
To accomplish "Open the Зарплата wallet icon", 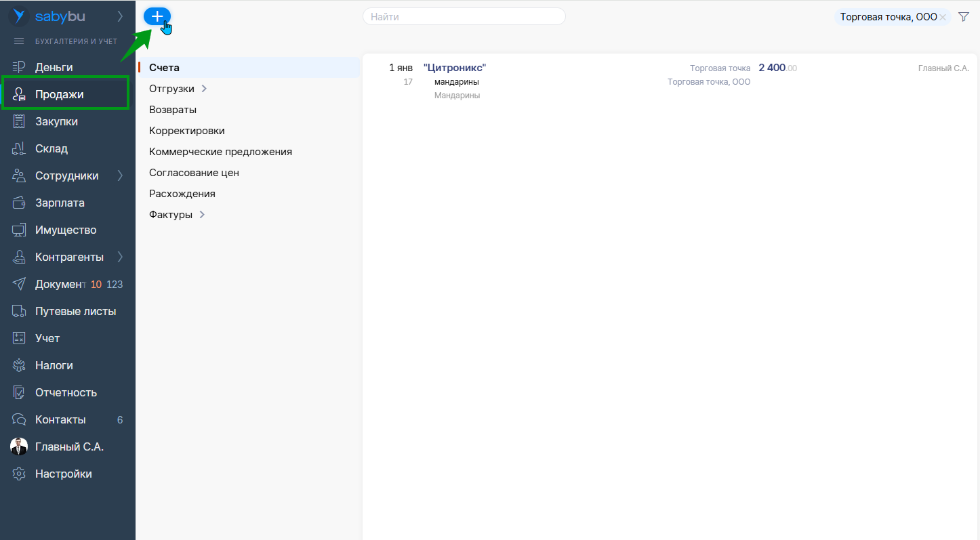I will pyautogui.click(x=19, y=203).
